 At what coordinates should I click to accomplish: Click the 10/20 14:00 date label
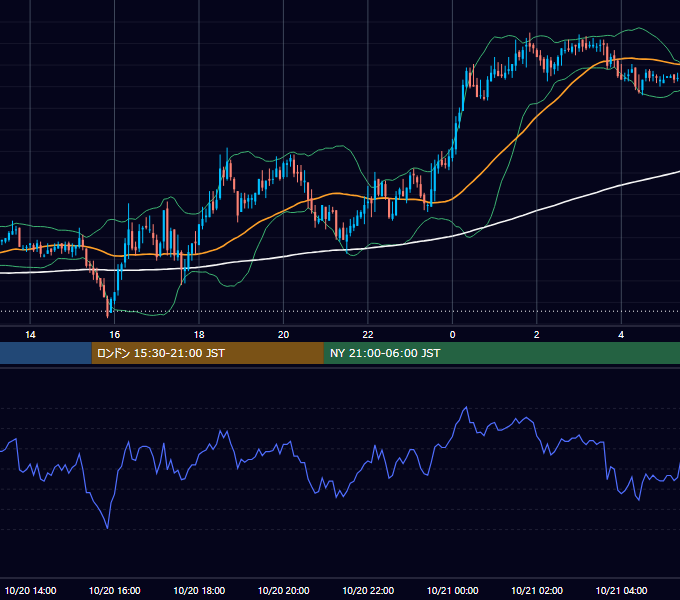pos(30,590)
